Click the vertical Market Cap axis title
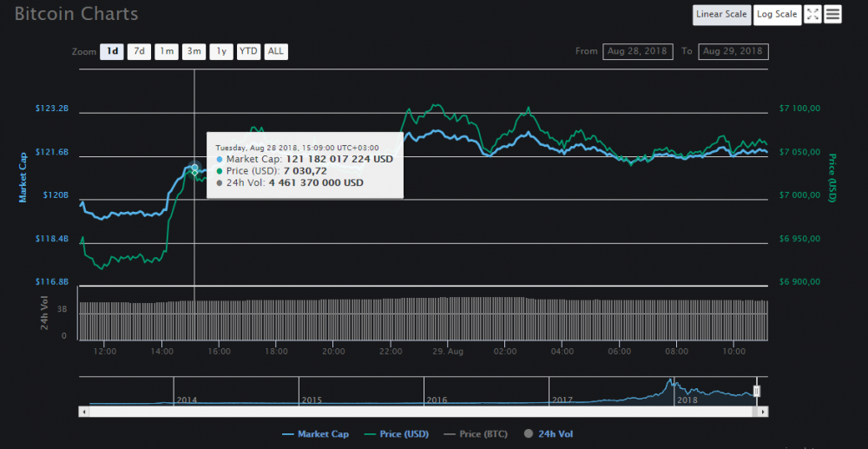The width and height of the screenshot is (868, 449). [23, 177]
